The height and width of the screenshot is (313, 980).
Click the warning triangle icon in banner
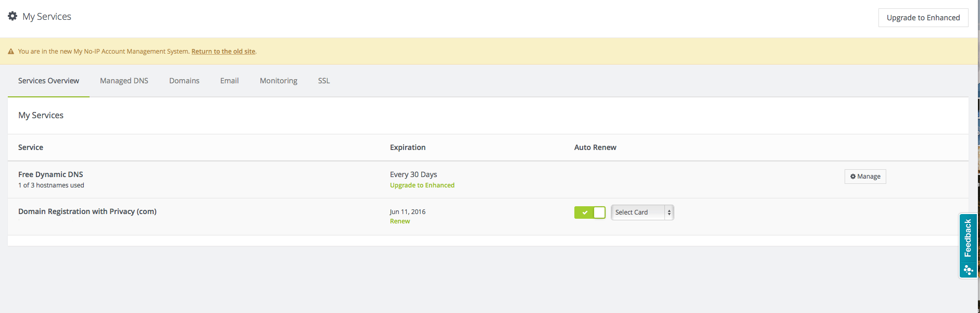pyautogui.click(x=11, y=52)
